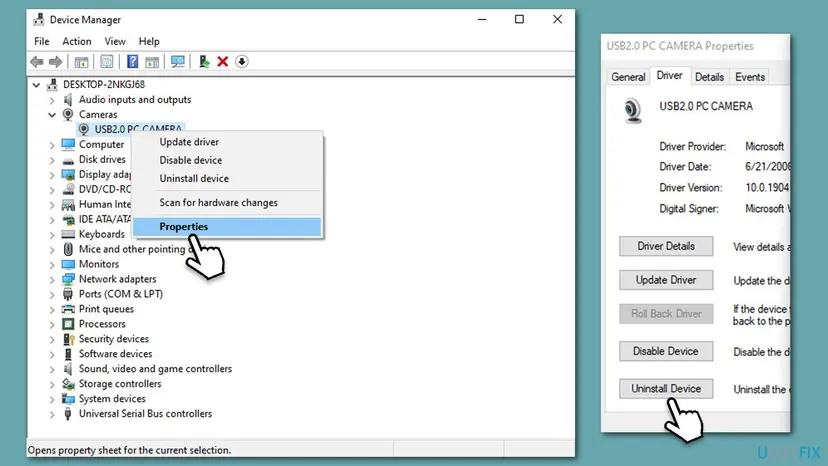Maximize the Device Manager window
828x466 pixels.
click(519, 20)
